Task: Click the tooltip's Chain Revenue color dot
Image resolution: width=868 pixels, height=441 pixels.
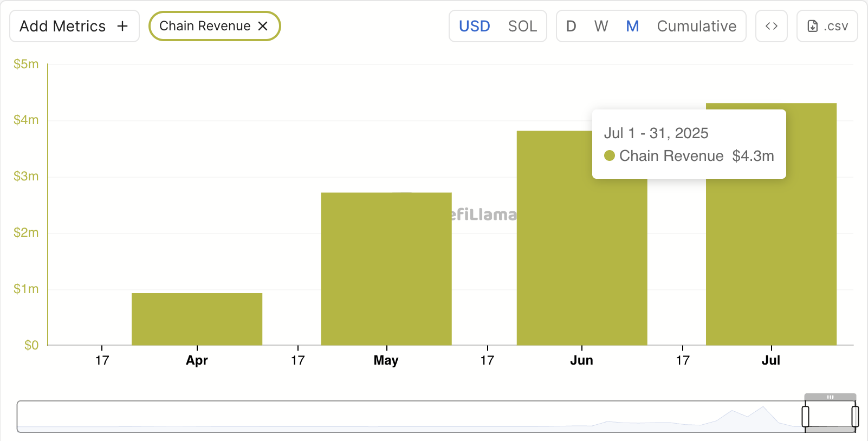Action: (x=610, y=156)
